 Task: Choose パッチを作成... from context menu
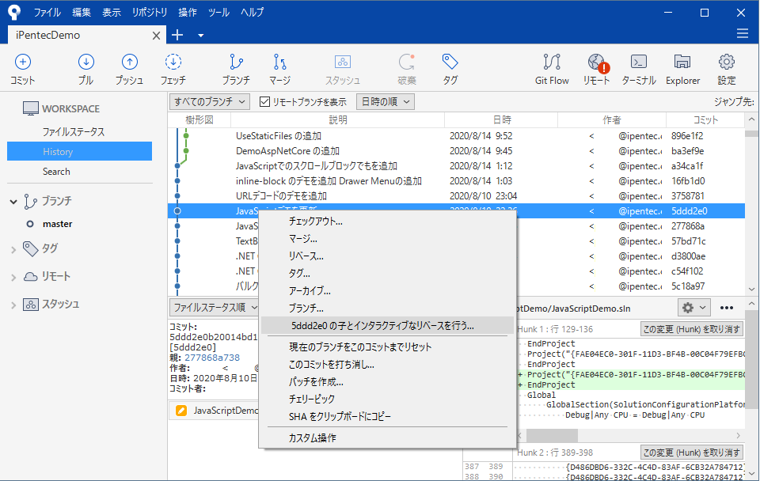tap(388, 382)
